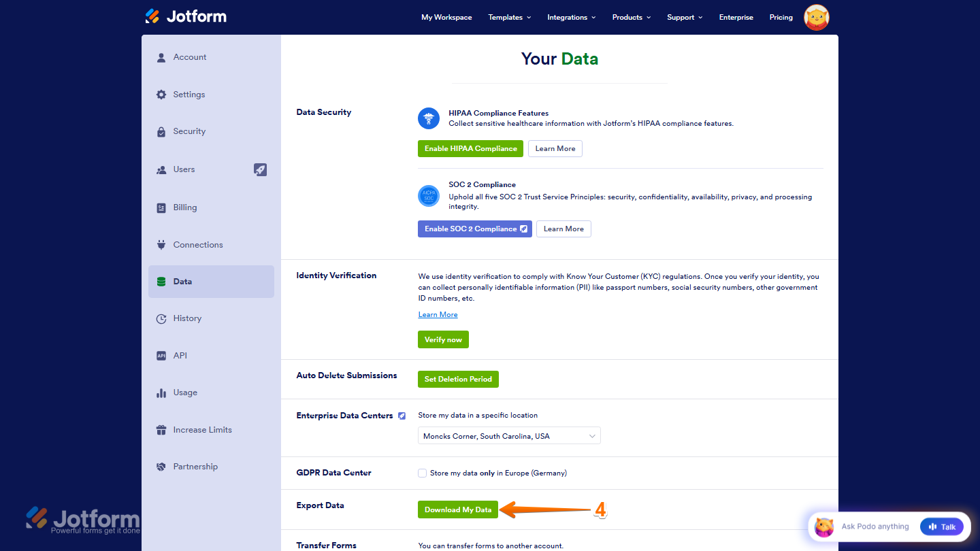The image size is (980, 551).
Task: Open the Pricing page in header
Action: tap(781, 18)
